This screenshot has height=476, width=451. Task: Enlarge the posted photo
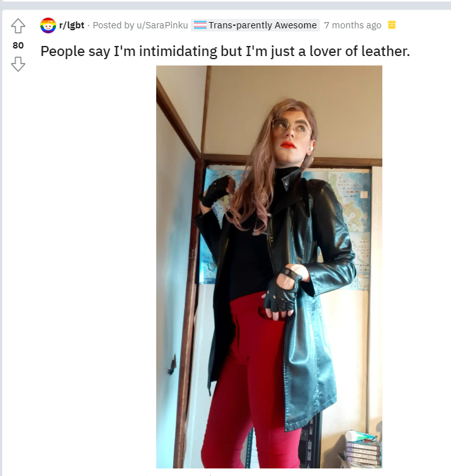pyautogui.click(x=269, y=267)
